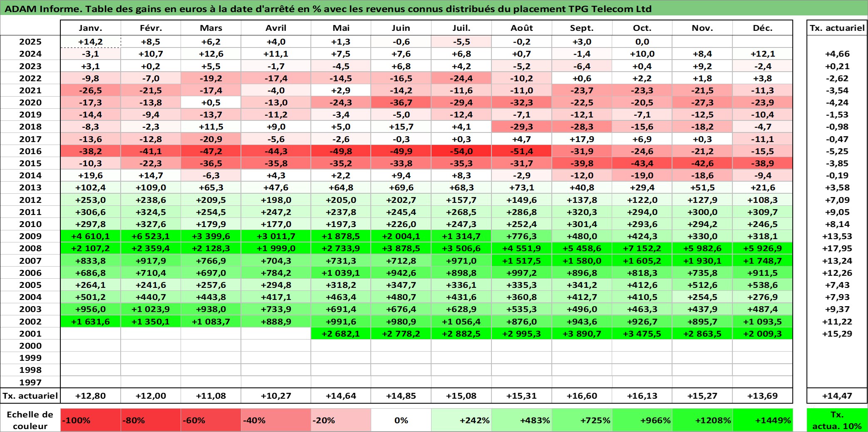Click the +4,66 actuarial rate for 2024

coord(837,54)
